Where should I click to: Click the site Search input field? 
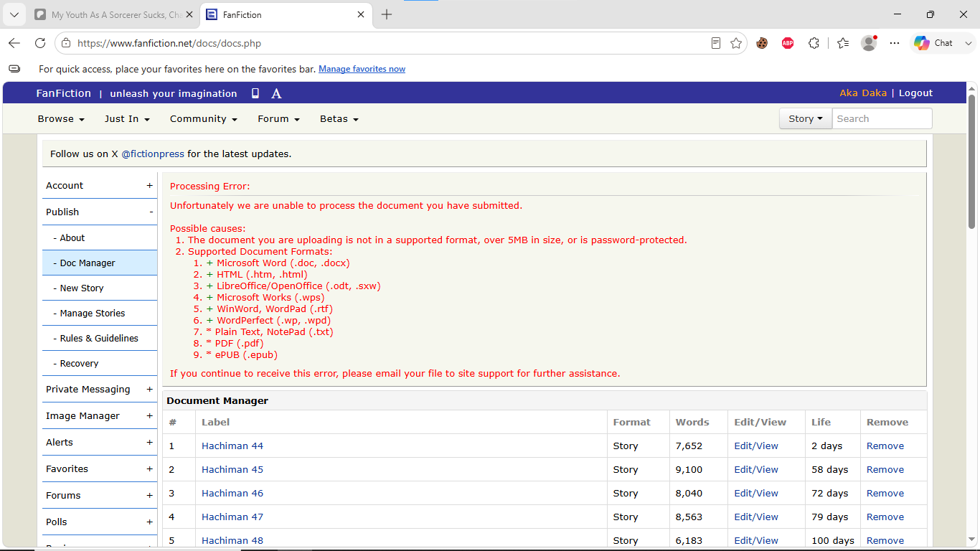point(882,119)
